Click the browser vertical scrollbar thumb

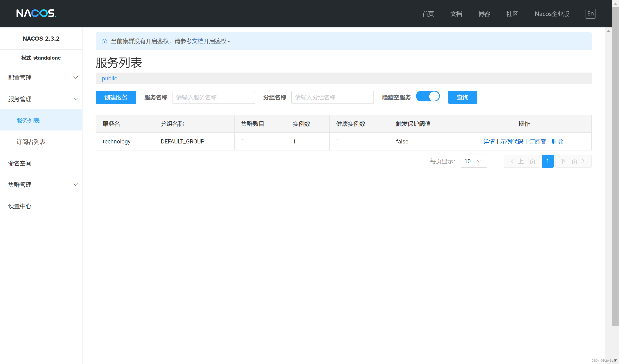[615, 167]
